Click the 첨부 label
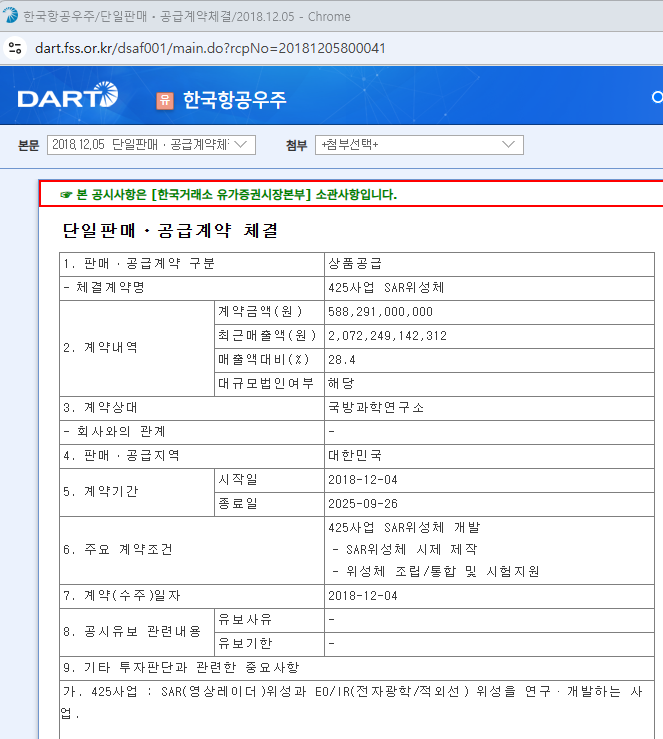The height and width of the screenshot is (739, 663). pos(296,146)
